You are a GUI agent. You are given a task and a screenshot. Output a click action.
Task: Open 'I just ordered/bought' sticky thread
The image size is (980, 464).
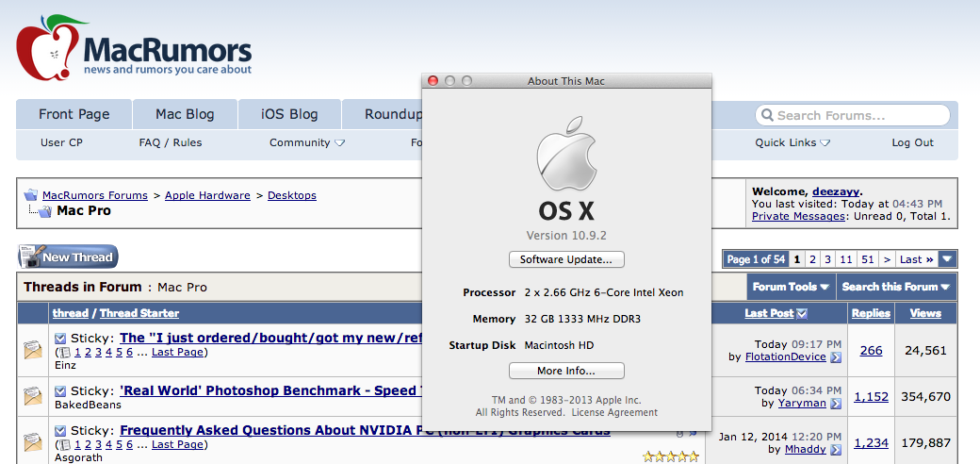[x=270, y=339]
